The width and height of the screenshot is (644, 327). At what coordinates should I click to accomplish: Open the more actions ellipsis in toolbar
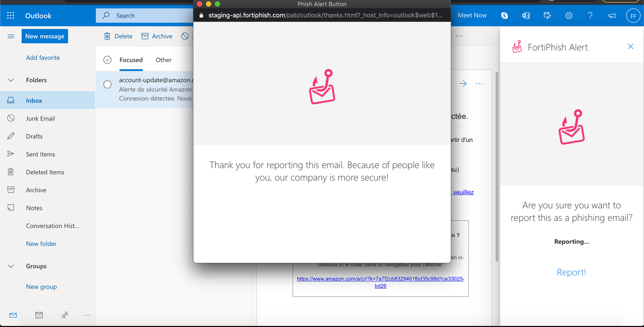tap(459, 36)
